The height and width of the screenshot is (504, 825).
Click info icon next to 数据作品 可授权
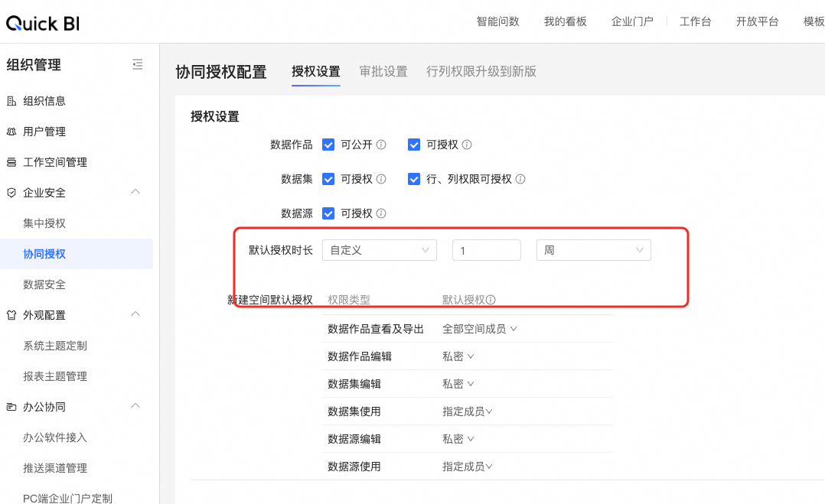[467, 145]
